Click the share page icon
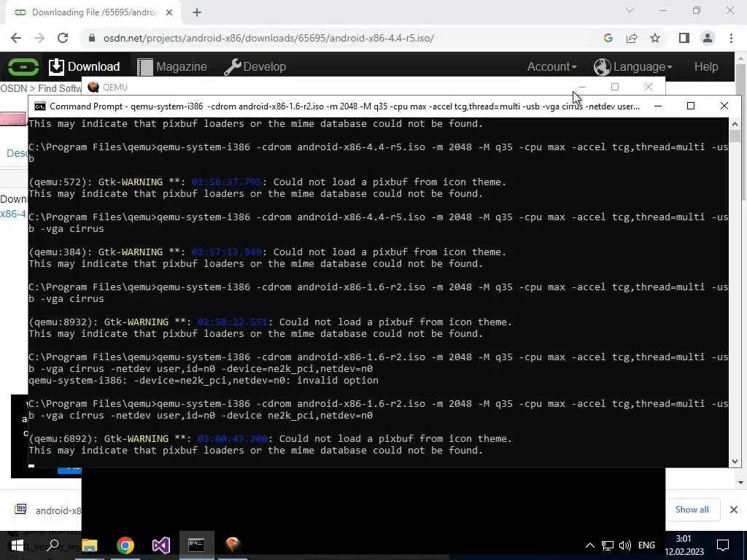Screen dimensions: 747x560 pos(632,38)
